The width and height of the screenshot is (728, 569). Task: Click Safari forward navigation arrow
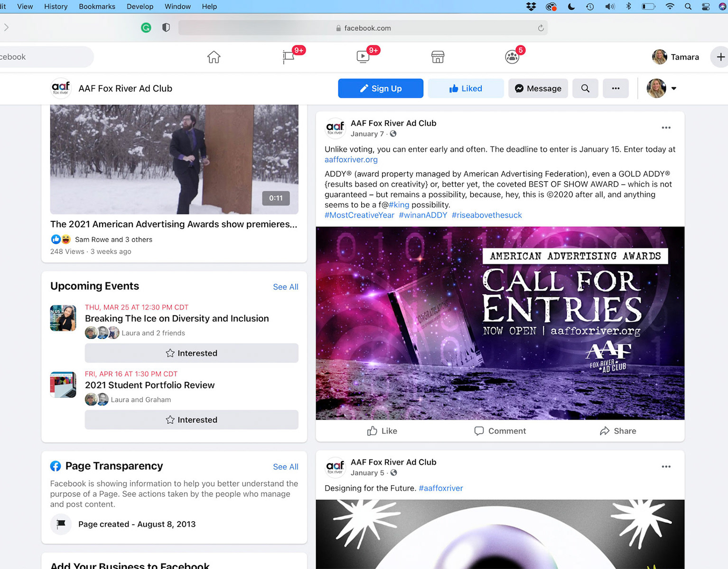tap(6, 28)
